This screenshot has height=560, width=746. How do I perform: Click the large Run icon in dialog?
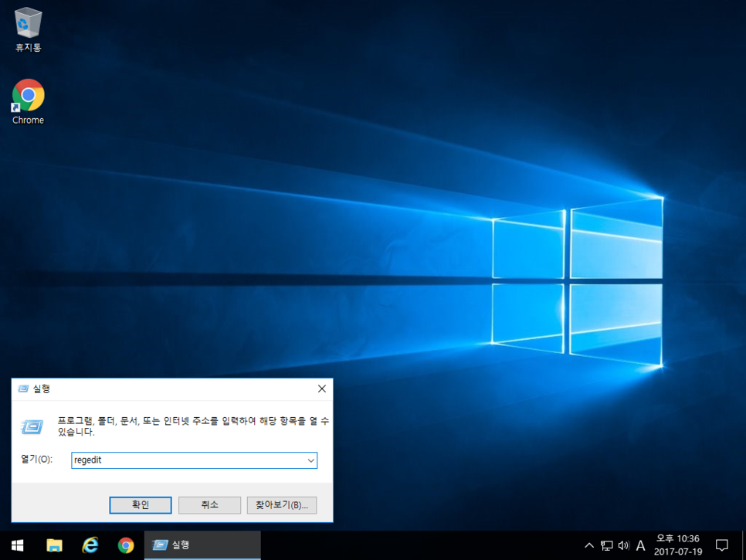[32, 426]
